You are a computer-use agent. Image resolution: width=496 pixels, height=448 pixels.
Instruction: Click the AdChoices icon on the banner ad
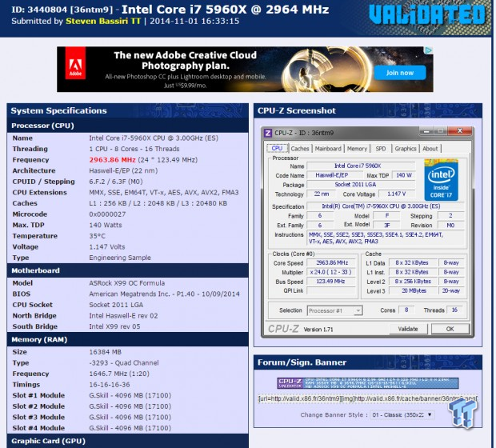(429, 50)
